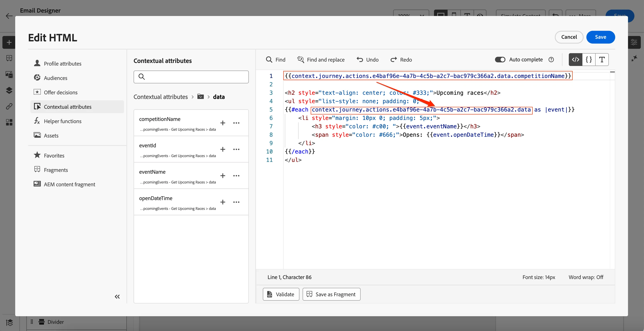Click the contextual attributes search field
Screen dimensions: 644x331
point(191,77)
